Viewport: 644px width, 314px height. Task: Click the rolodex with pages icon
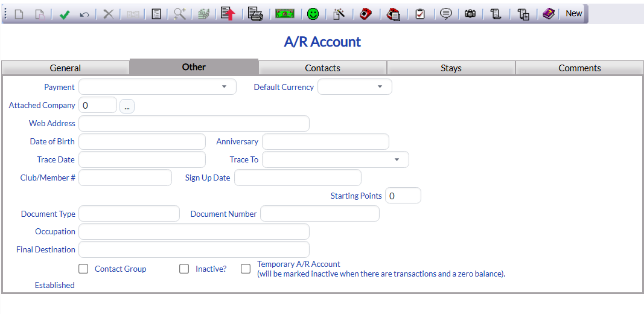[x=394, y=14]
